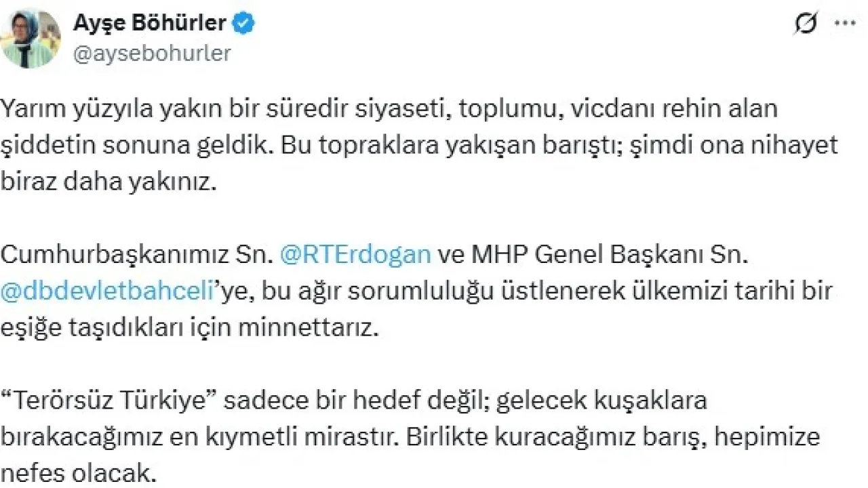Click the paragraph starting "Yarım yüzyıla yakın"
Image resolution: width=868 pixels, height=488 pixels.
tap(378, 108)
